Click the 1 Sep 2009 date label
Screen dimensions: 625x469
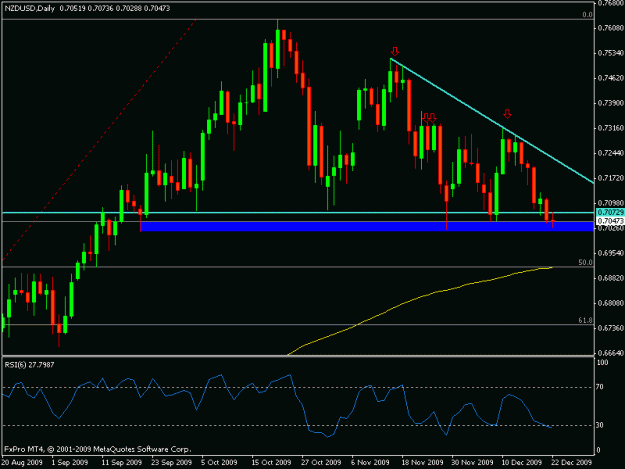[70, 463]
